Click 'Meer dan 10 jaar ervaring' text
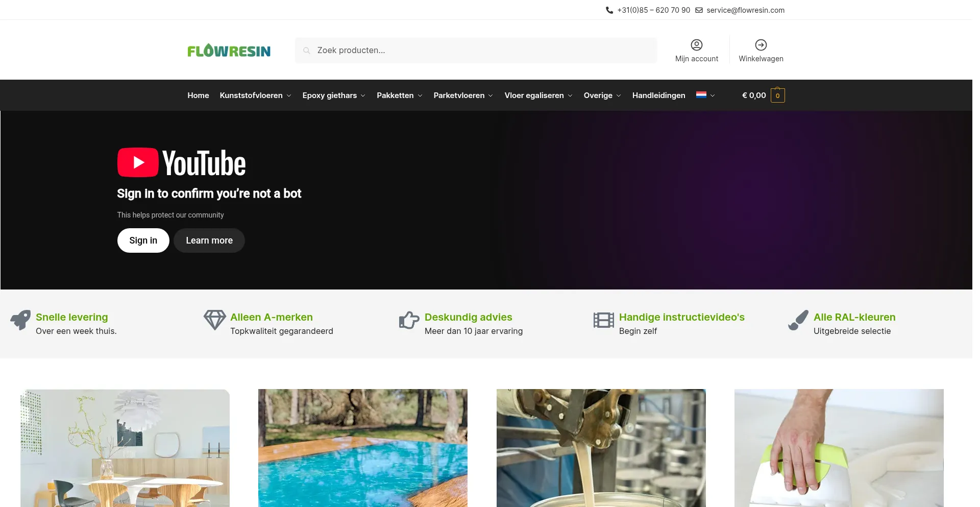The height and width of the screenshot is (507, 980). 474,331
